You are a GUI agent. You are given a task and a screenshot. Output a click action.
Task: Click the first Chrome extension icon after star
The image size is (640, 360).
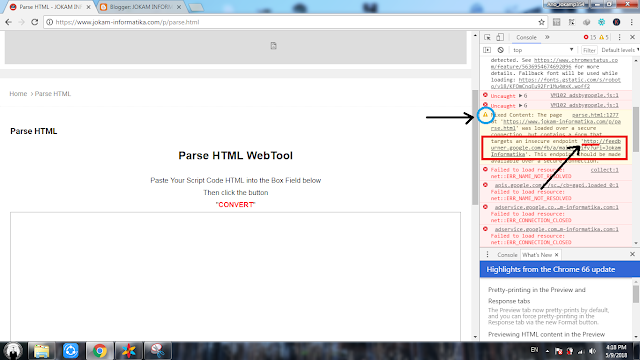556,22
